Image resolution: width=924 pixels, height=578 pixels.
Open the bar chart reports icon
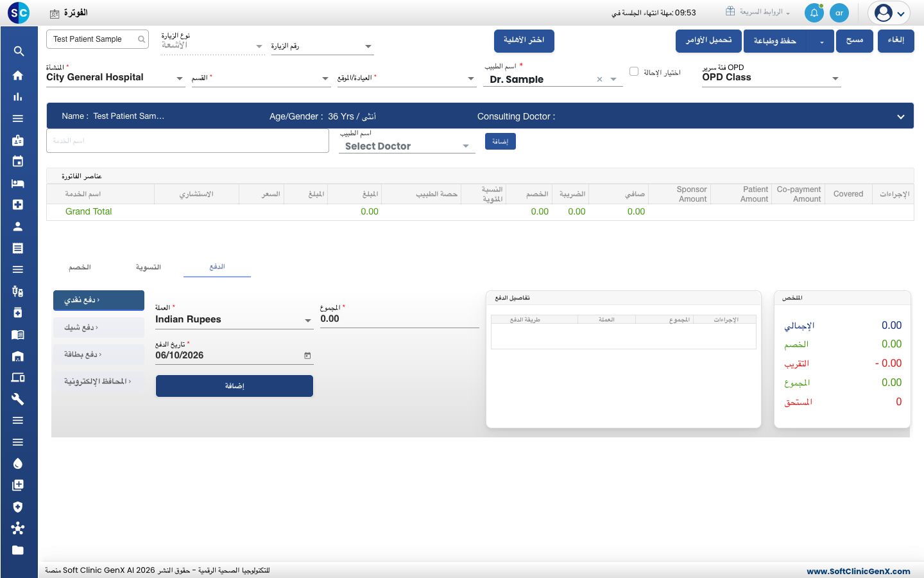pos(18,97)
